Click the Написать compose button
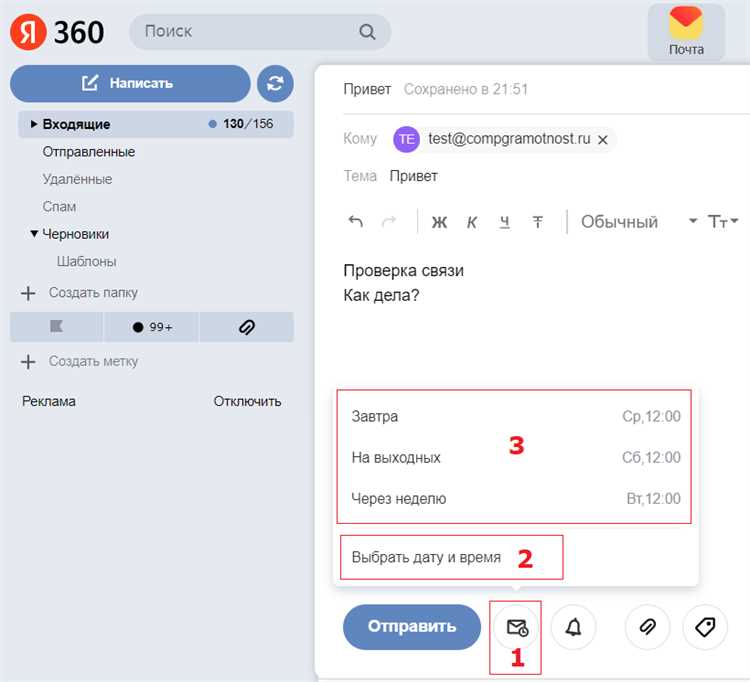This screenshot has height=682, width=750. 130,84
